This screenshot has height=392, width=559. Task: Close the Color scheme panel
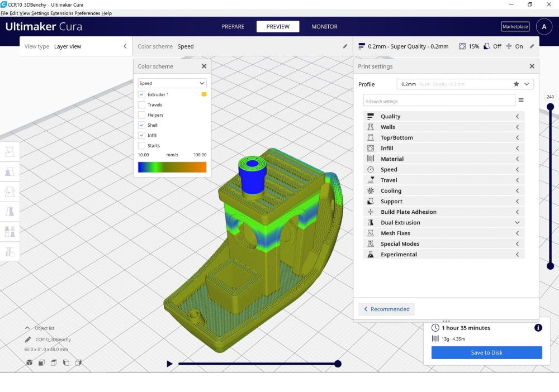coord(204,66)
